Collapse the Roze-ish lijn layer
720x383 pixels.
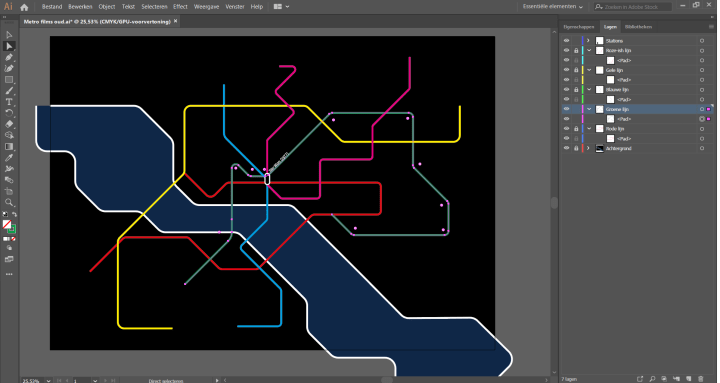point(589,51)
